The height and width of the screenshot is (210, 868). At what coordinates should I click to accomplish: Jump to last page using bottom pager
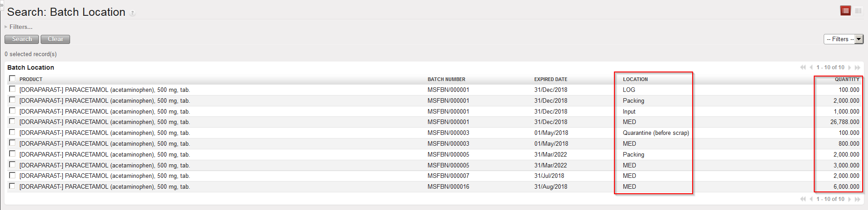pyautogui.click(x=858, y=199)
